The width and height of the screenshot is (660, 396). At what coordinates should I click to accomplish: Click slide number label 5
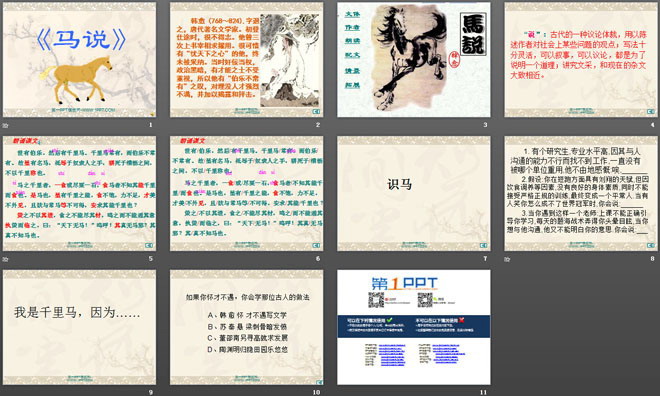(150, 259)
